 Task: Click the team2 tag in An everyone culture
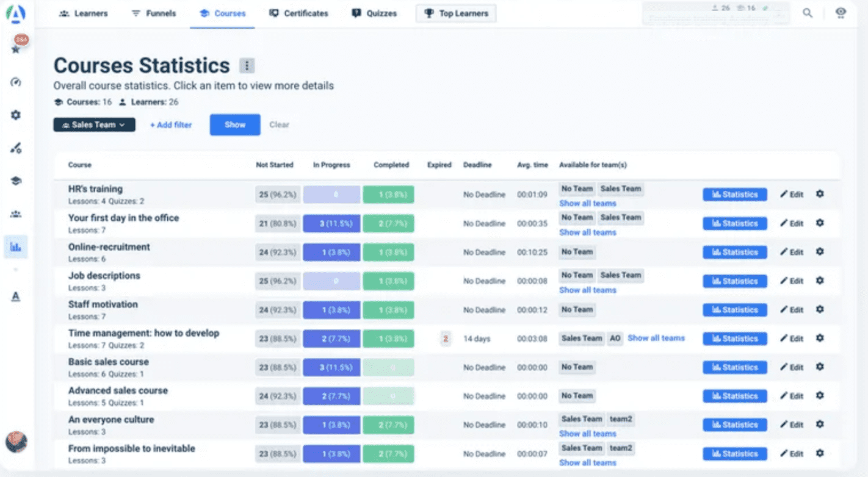click(x=621, y=419)
